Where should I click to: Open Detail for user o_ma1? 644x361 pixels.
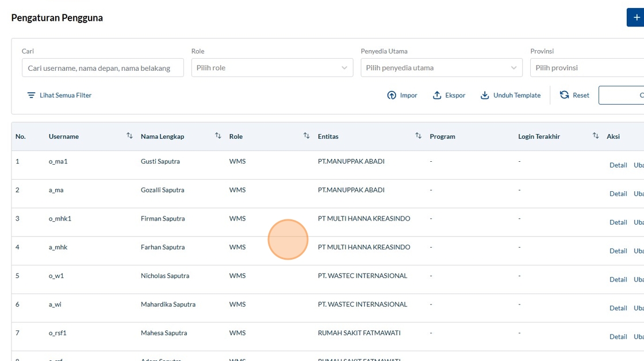pyautogui.click(x=618, y=165)
